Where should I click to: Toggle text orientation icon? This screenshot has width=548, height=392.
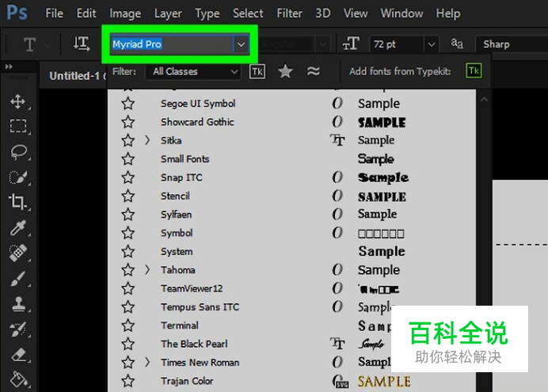pyautogui.click(x=81, y=44)
